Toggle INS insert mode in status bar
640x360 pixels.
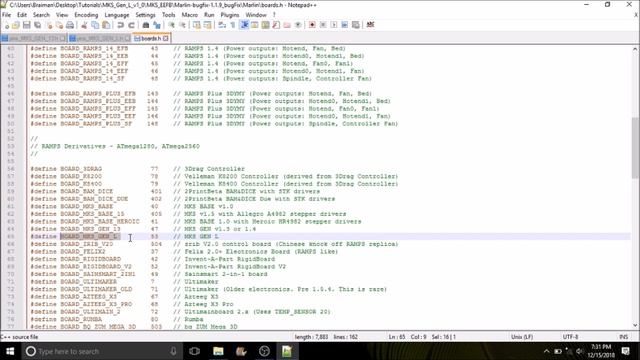point(623,337)
